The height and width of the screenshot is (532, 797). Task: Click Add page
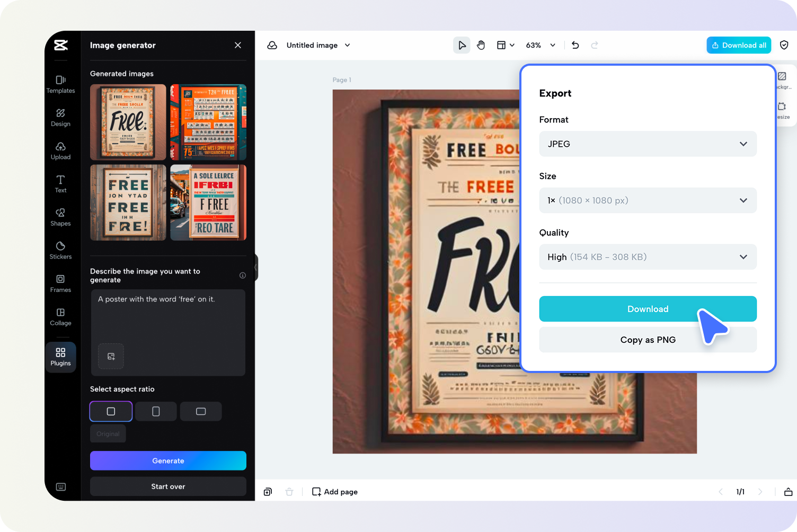(335, 492)
